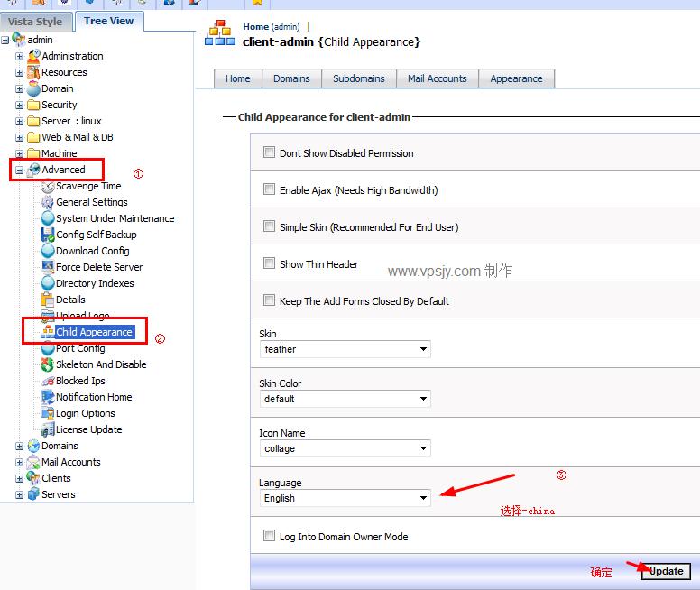Click the Config Self Backup floppy icon
Image resolution: width=700 pixels, height=590 pixels.
pyautogui.click(x=48, y=235)
